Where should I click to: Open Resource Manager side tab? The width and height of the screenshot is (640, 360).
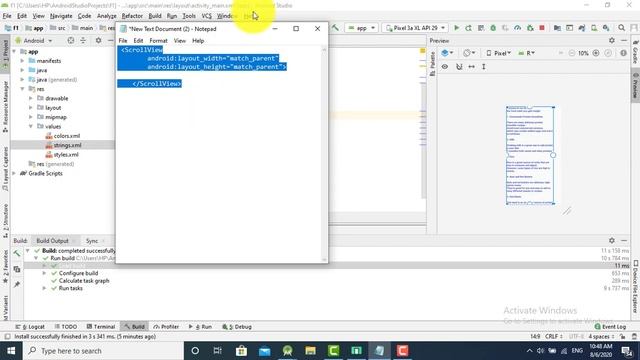point(5,107)
